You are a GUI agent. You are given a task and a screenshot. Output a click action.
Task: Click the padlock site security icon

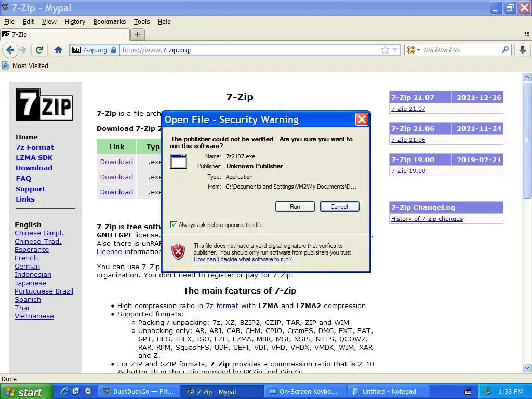pos(114,50)
